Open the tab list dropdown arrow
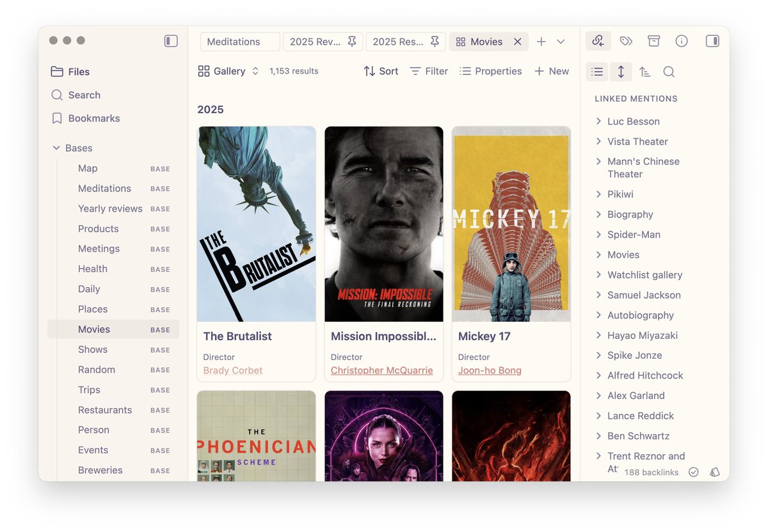 [561, 42]
